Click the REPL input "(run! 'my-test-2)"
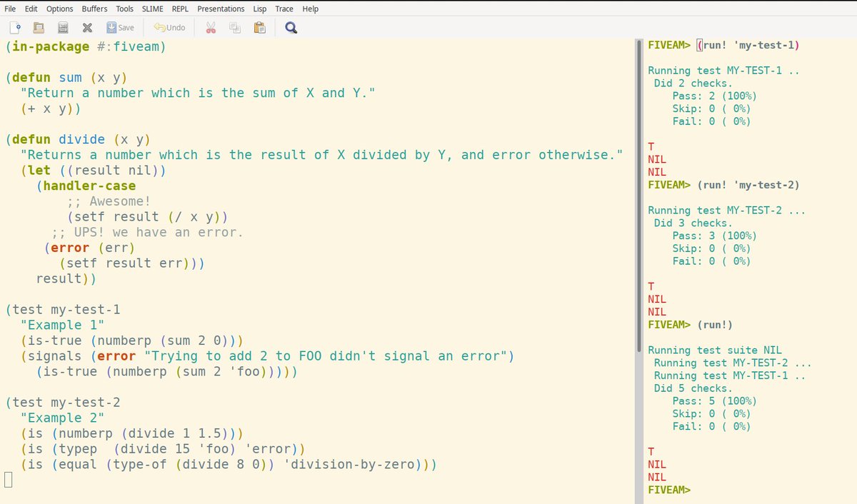Image resolution: width=857 pixels, height=504 pixels. pos(748,185)
